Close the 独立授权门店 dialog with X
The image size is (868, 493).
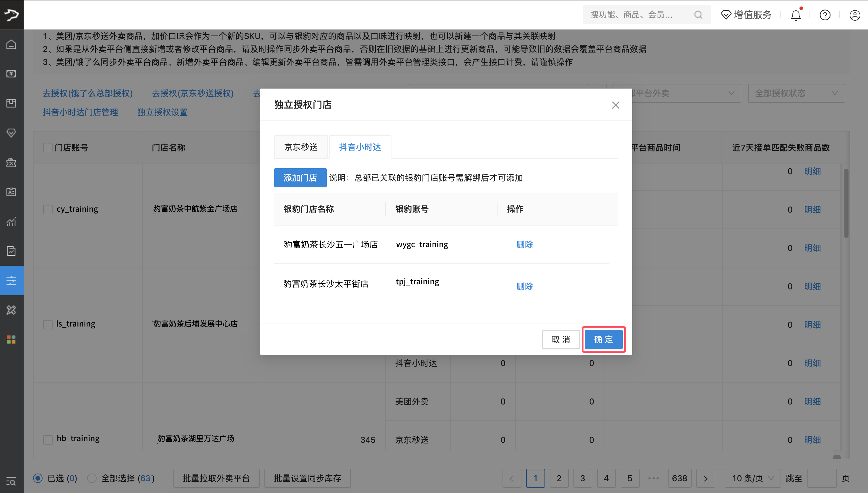(616, 105)
